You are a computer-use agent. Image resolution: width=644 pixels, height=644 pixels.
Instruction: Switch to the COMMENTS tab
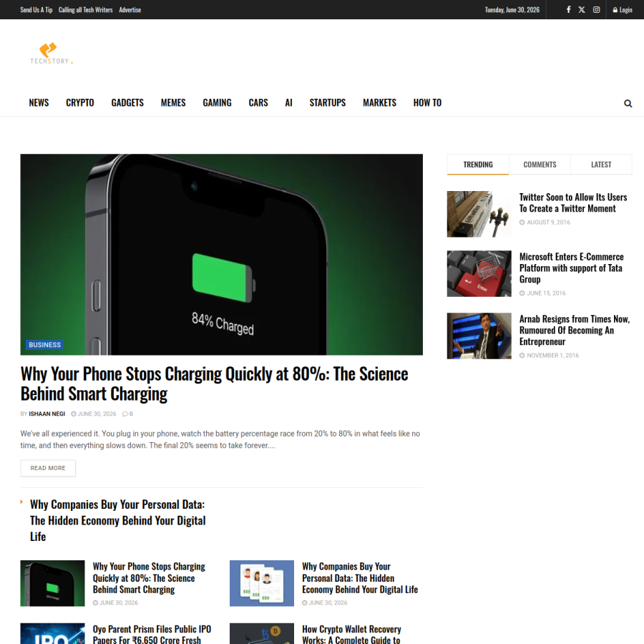pos(540,165)
